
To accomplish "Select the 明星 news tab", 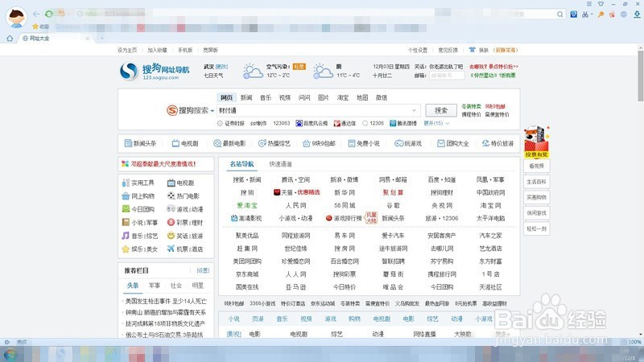I will click(197, 286).
